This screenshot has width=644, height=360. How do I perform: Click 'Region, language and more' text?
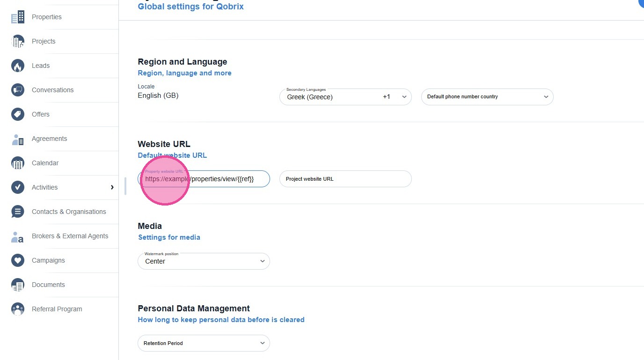[184, 73]
